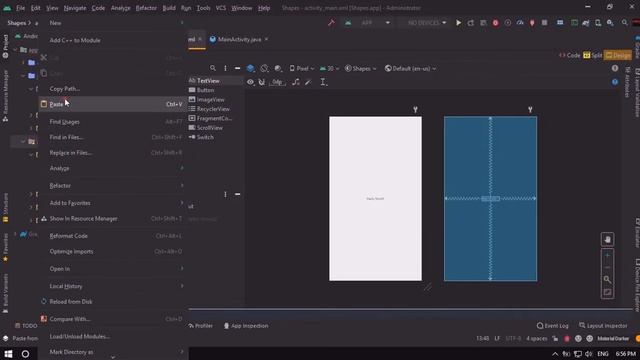Zoom out with the minus button
This screenshot has height=360, width=640.
[x=607, y=268]
